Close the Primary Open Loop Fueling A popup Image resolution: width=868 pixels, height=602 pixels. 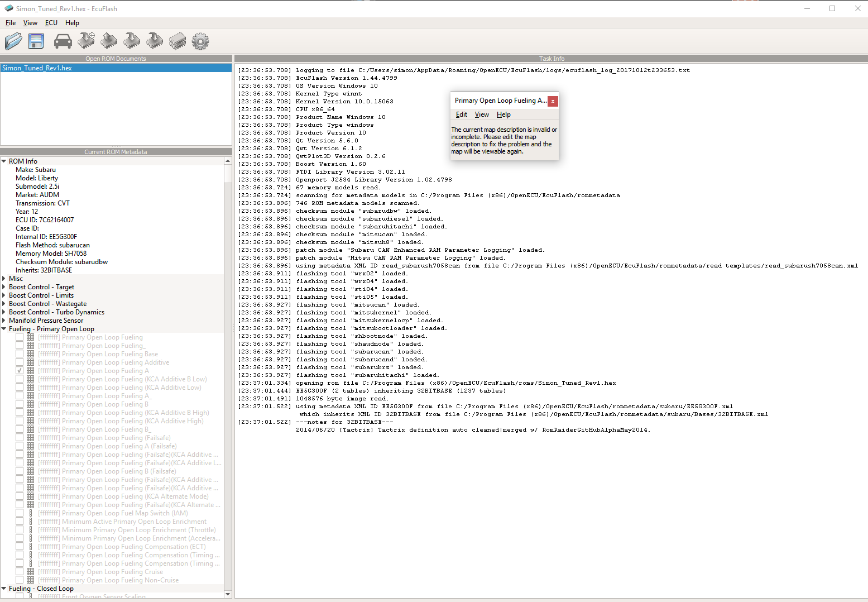point(553,101)
